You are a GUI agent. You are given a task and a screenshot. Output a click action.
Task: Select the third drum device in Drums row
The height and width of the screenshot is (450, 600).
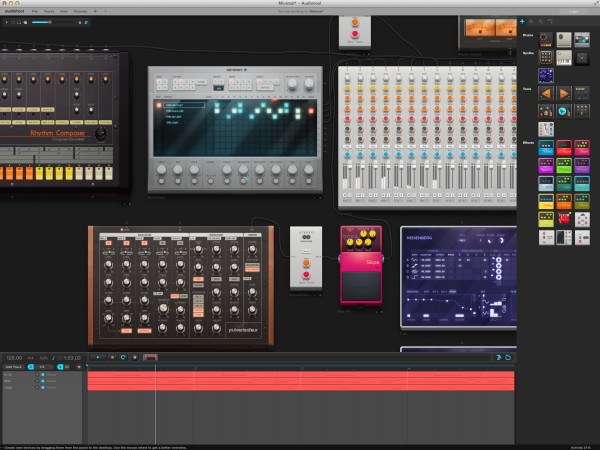[x=582, y=39]
